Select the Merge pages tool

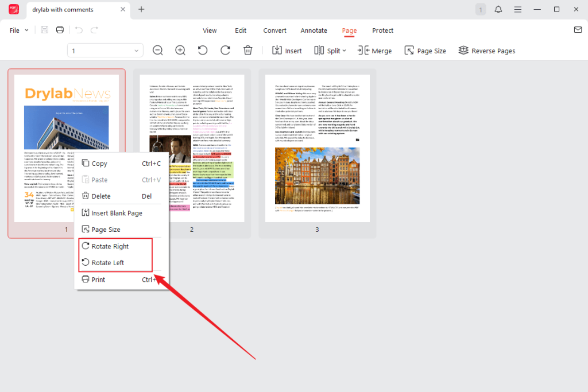click(x=374, y=51)
